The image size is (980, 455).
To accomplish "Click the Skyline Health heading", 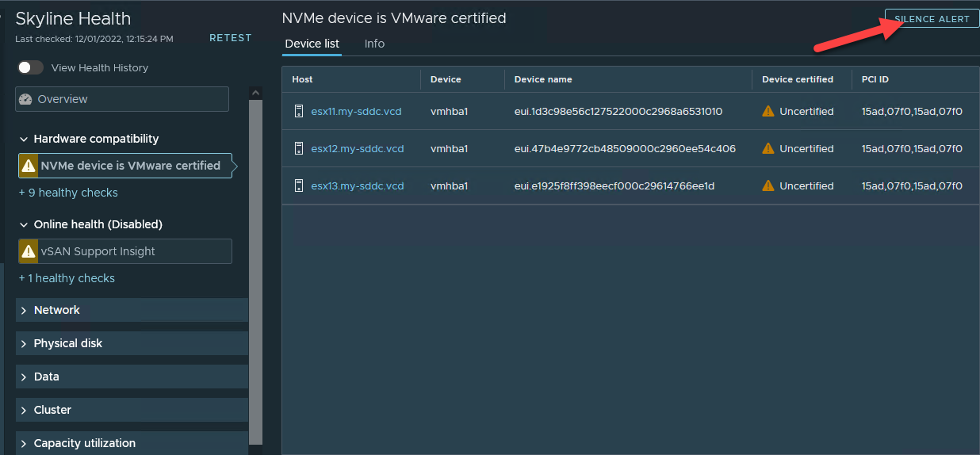I will click(73, 19).
